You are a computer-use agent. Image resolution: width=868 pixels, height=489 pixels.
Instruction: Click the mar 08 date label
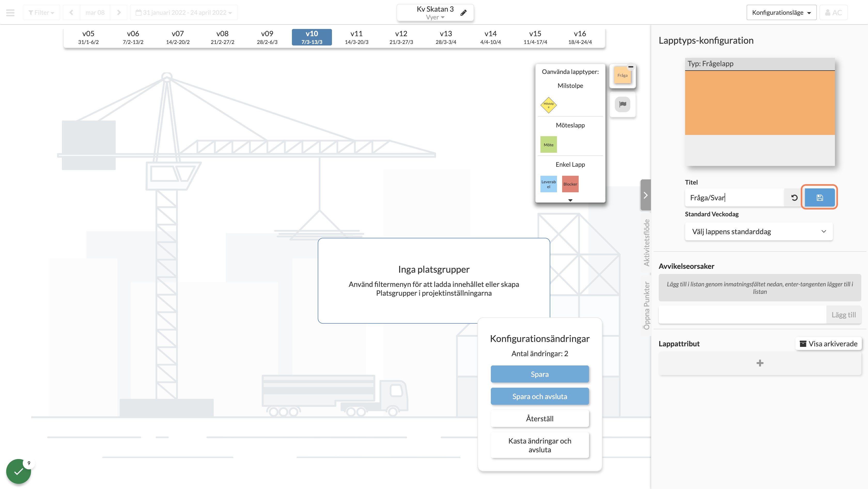pos(95,12)
